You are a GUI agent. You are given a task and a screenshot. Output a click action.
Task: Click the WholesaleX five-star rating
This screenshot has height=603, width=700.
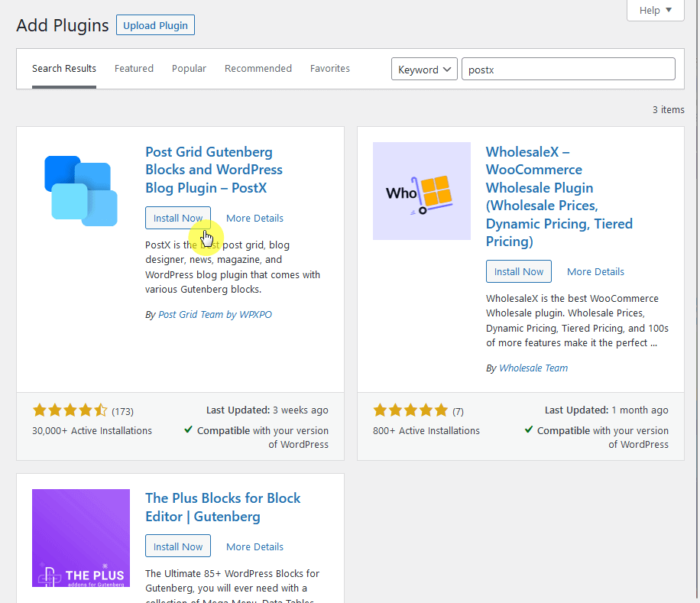click(x=410, y=410)
